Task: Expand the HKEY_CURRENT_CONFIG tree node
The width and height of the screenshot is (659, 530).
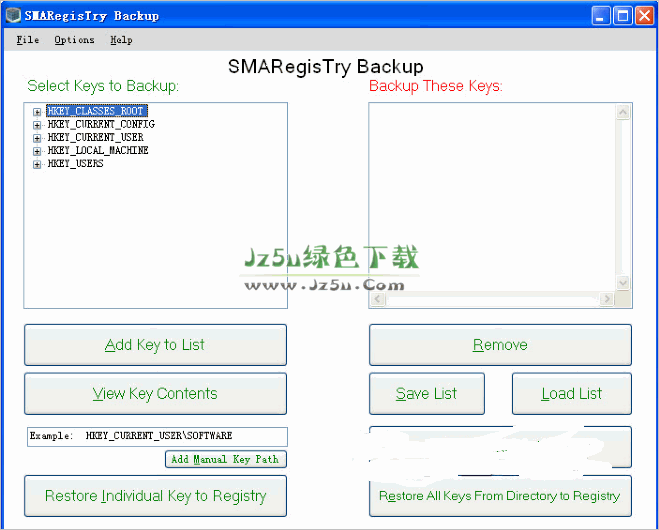Action: (37, 125)
